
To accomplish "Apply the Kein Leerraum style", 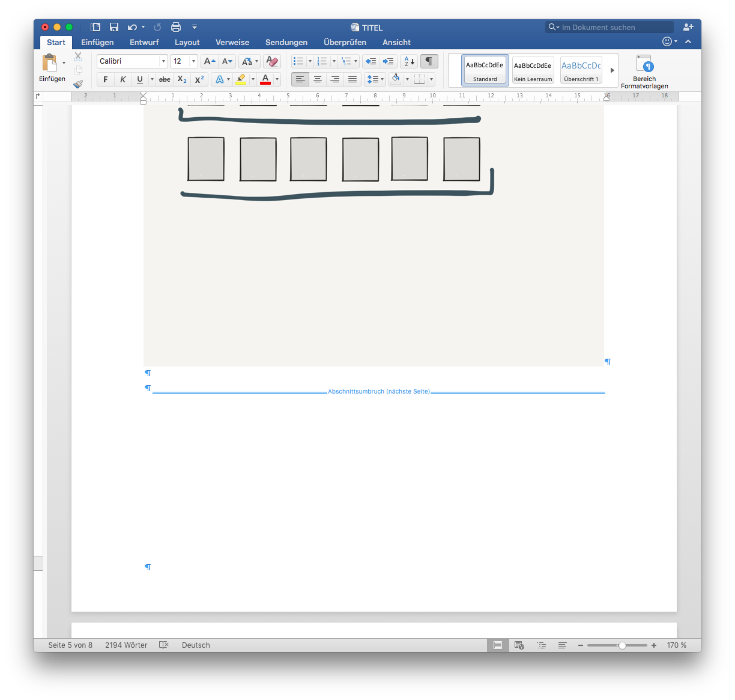I will (533, 70).
